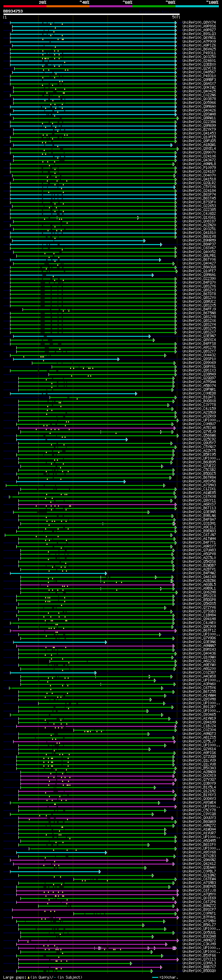Image resolution: width=222 pixels, height=980 pixels.
Task: Click the white BB934753 query sequence bar
Action: coord(92,15)
